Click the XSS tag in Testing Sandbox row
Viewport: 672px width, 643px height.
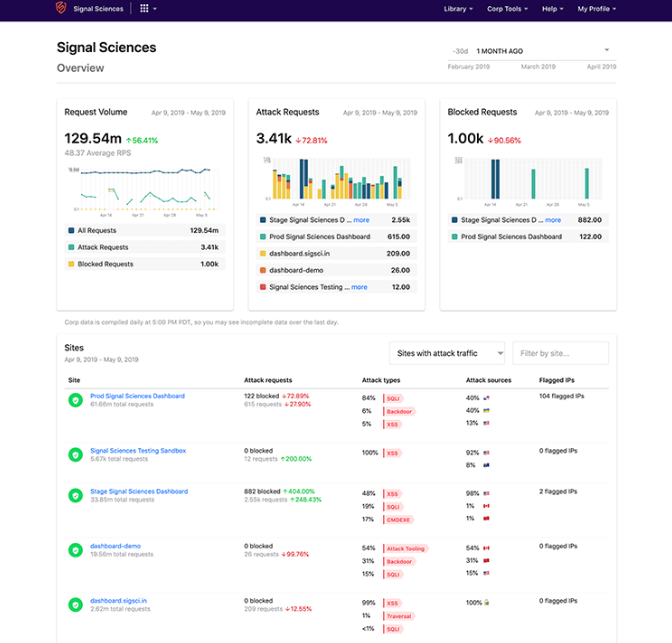392,453
